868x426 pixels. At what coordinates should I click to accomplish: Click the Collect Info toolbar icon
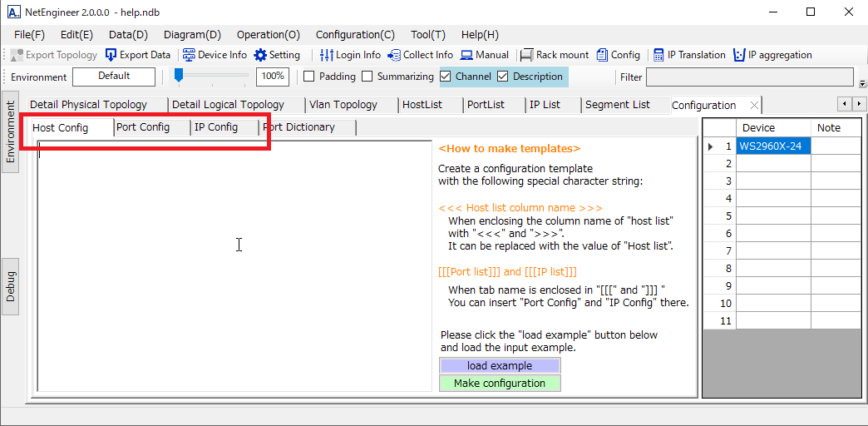(x=394, y=55)
